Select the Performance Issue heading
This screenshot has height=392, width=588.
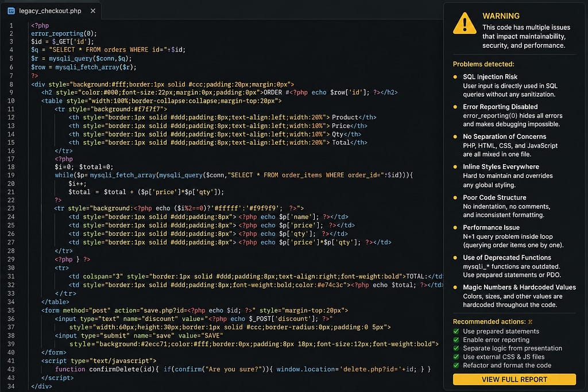coord(492,227)
